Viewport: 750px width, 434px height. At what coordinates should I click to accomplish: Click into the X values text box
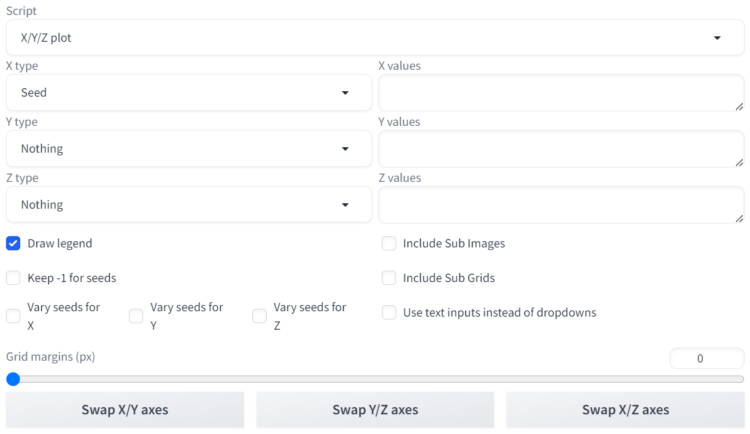pyautogui.click(x=561, y=93)
